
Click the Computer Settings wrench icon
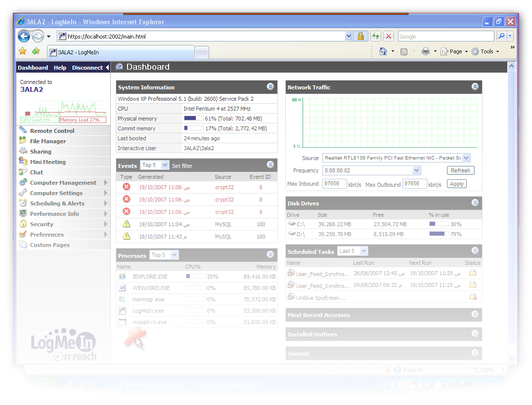tap(23, 193)
